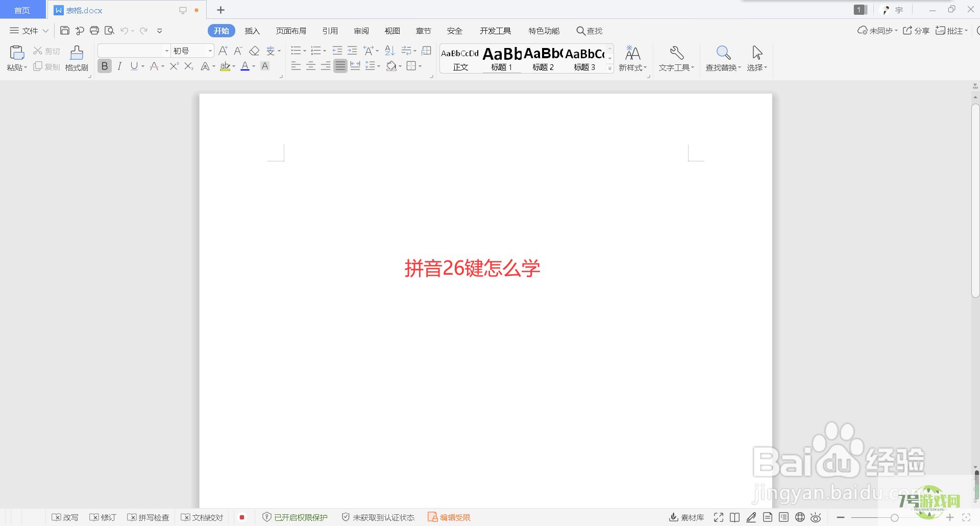Viewport: 980px width, 526px height.
Task: Click the Sort (A-Z) icon
Action: point(390,51)
